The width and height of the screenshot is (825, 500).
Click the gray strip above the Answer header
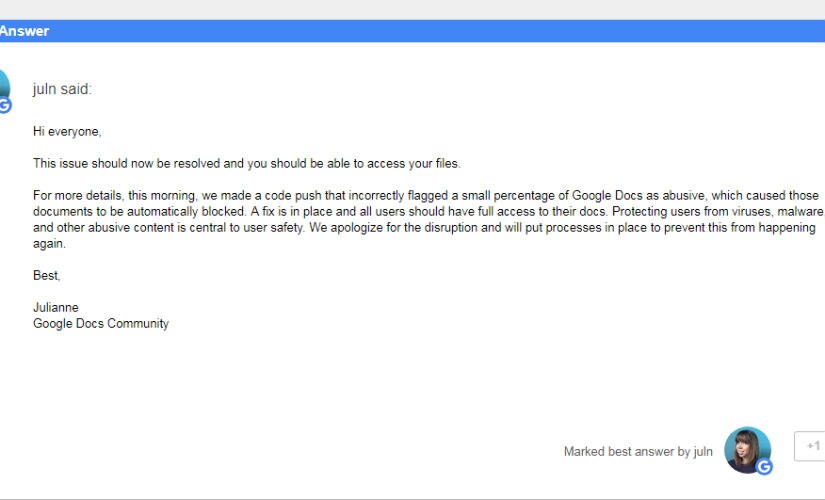coord(412,10)
